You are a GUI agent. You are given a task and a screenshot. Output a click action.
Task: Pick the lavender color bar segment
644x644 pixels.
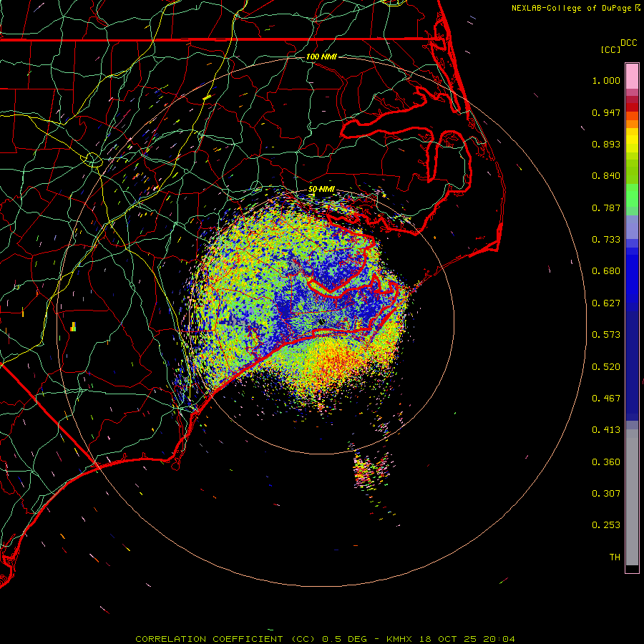[x=632, y=228]
